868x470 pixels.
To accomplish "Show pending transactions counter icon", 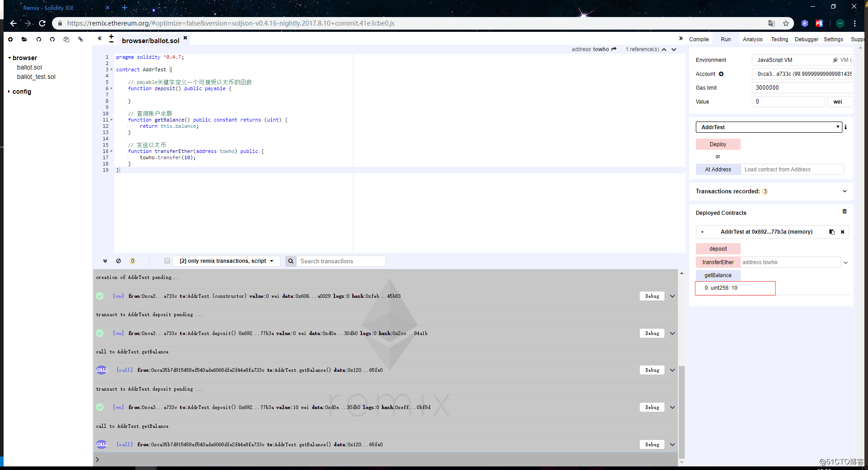I will [132, 261].
